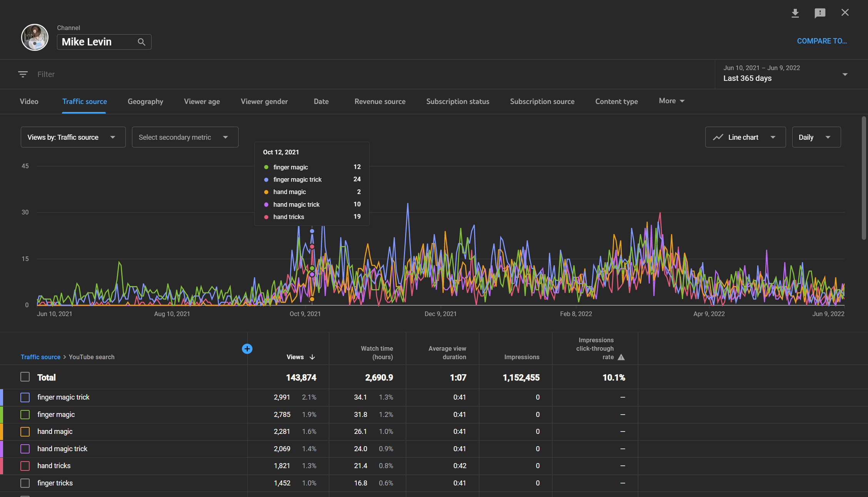Sort by Average view duration column
The width and height of the screenshot is (868, 497).
coord(447,353)
